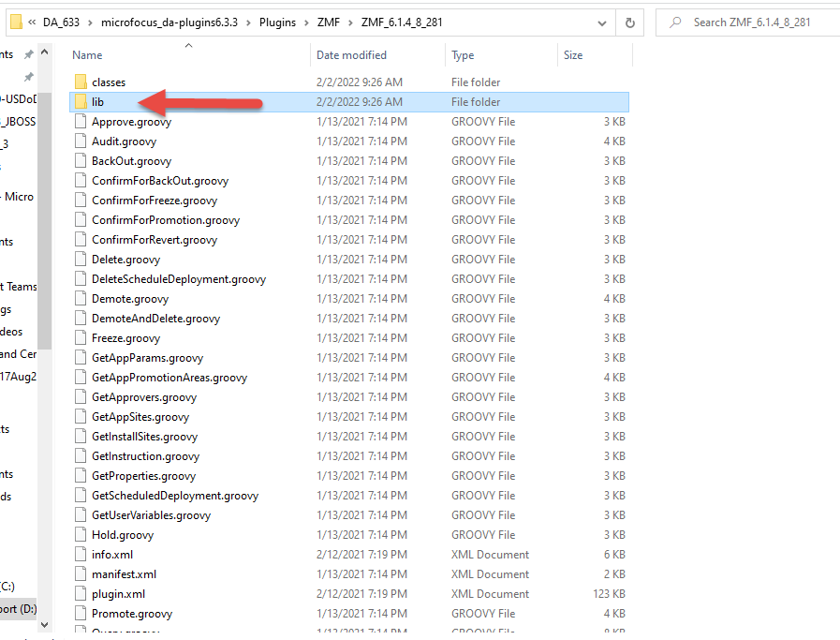Click the refresh button in address bar
The image size is (840, 640).
(630, 22)
